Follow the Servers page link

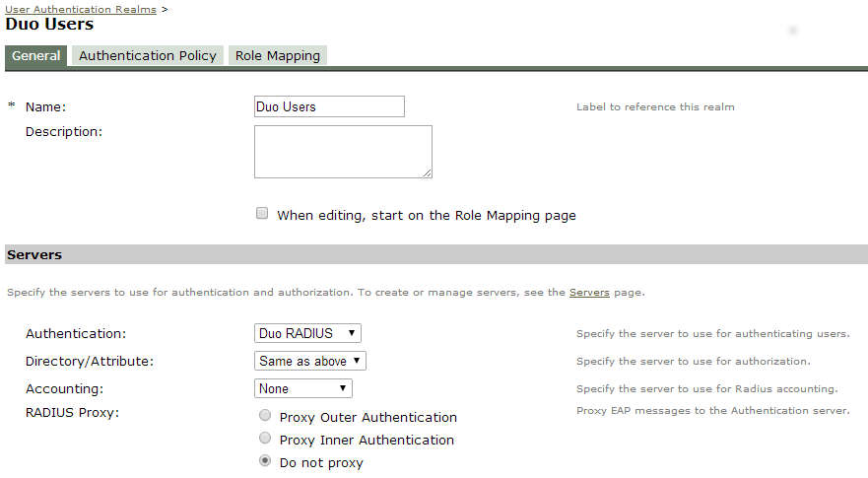point(589,293)
